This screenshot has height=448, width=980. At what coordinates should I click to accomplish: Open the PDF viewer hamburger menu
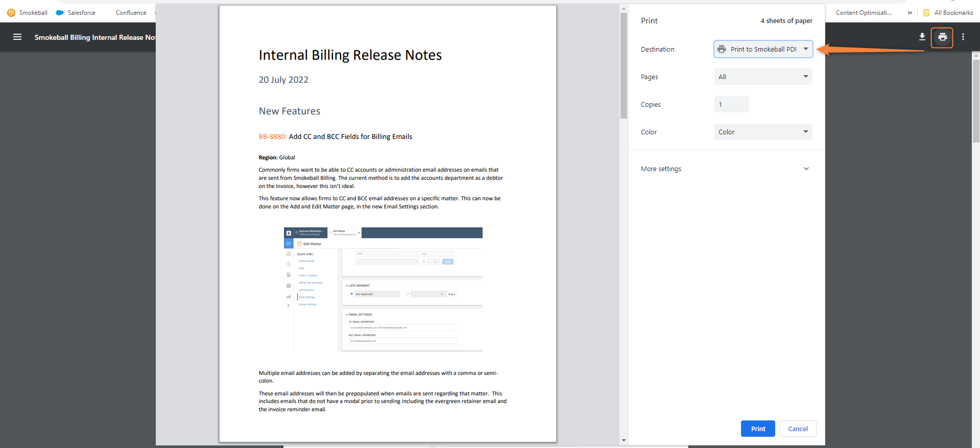(x=17, y=37)
